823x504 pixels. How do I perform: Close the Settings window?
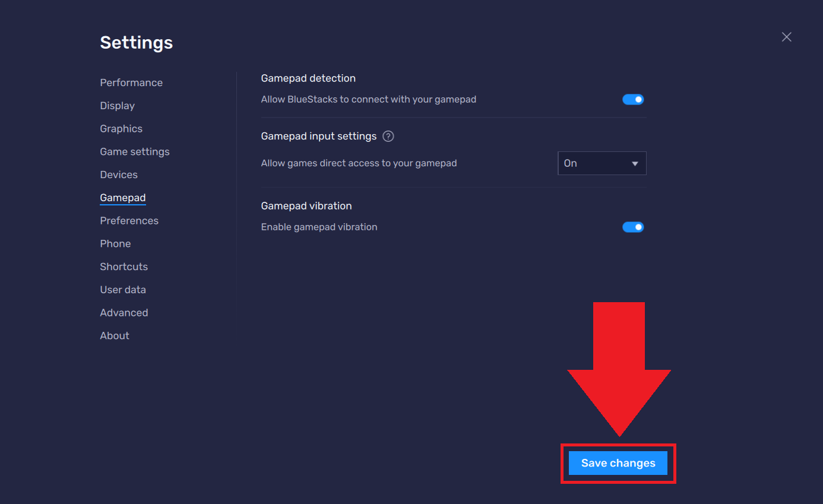coord(786,37)
